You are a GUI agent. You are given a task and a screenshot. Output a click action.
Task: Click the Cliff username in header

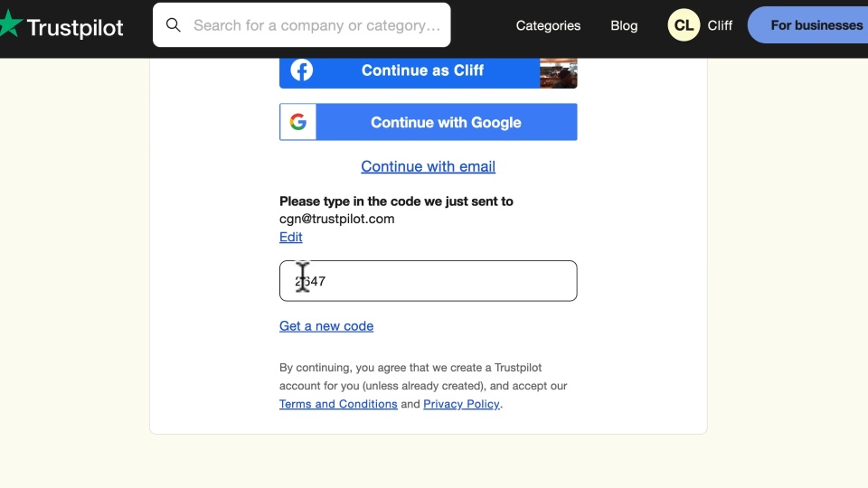pos(720,25)
